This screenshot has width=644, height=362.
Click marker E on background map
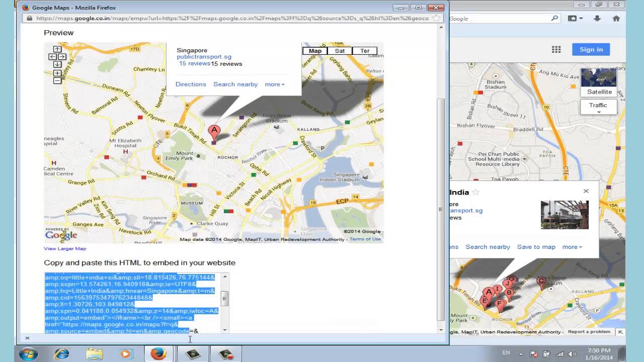click(x=485, y=302)
